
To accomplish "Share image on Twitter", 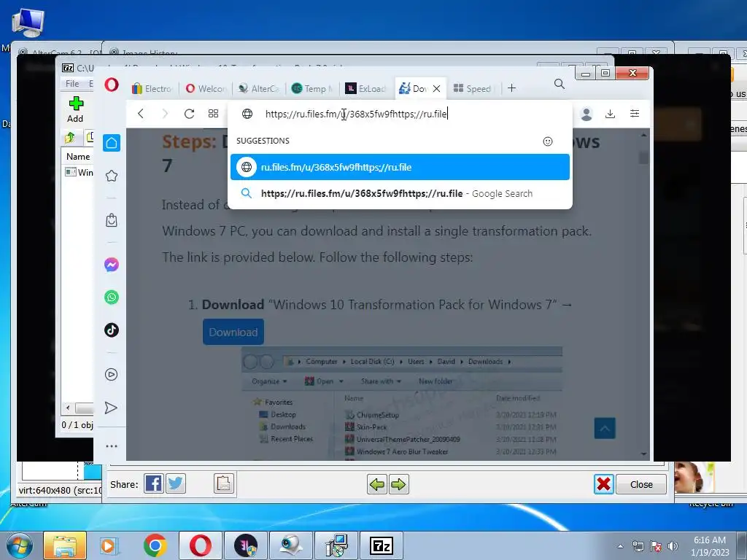I will (x=176, y=484).
